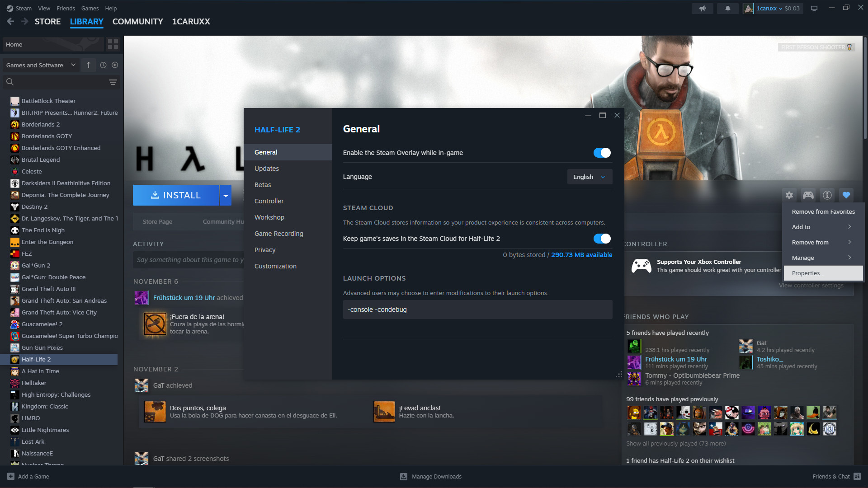
Task: Open the game info icon
Action: [827, 195]
